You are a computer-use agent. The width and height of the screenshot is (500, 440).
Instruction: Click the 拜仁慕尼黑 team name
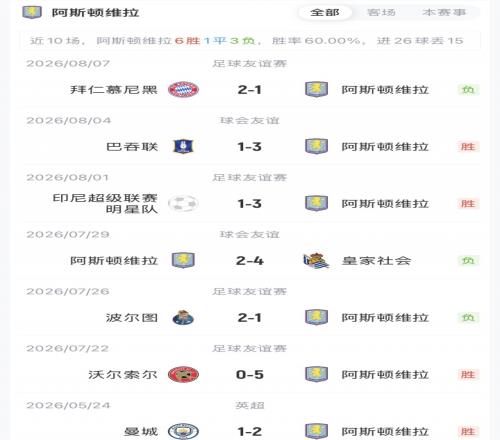[x=114, y=90]
